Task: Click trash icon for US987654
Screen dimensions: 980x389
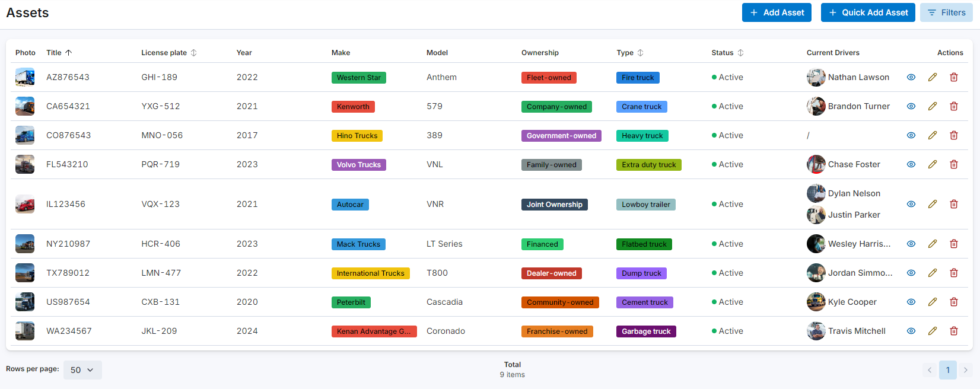Action: 954,302
